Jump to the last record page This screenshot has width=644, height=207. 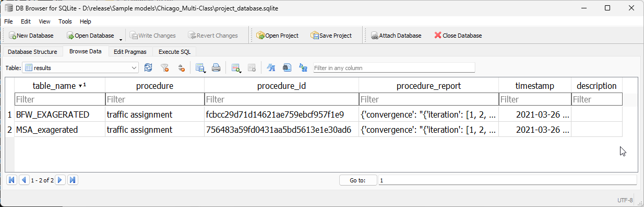73,180
